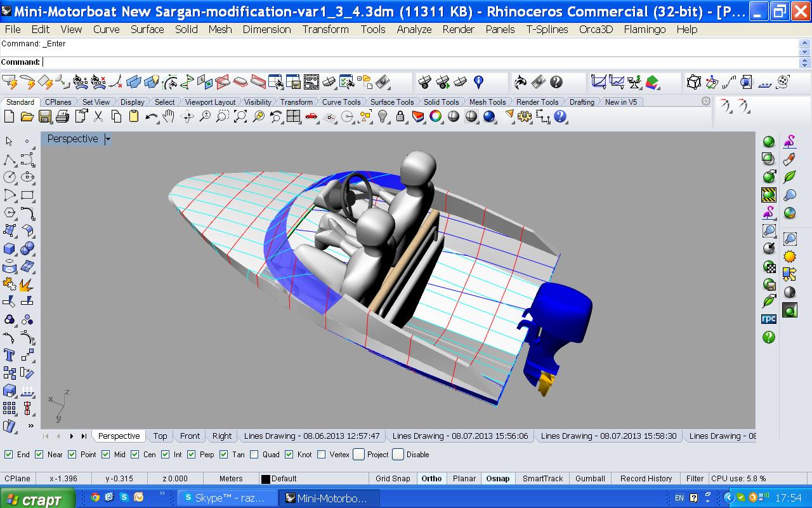This screenshot has width=812, height=508.
Task: Click the Save file icon
Action: pyautogui.click(x=44, y=116)
